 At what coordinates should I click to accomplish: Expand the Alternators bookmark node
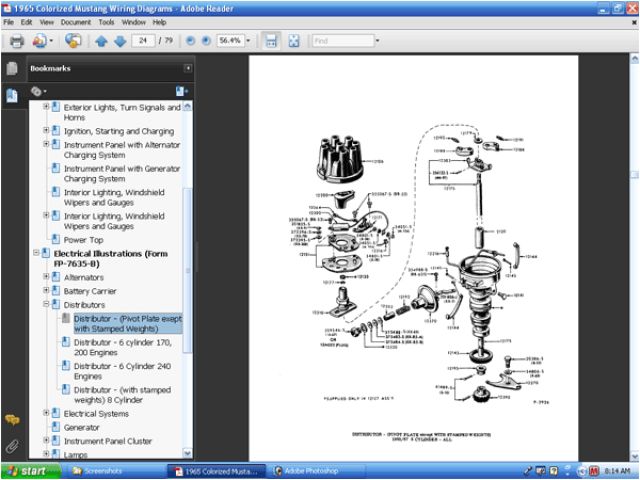tap(46, 277)
